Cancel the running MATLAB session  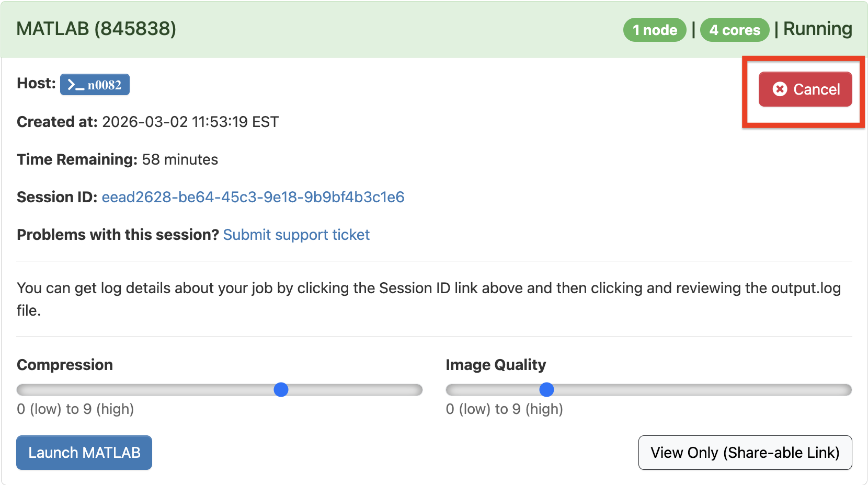click(805, 89)
